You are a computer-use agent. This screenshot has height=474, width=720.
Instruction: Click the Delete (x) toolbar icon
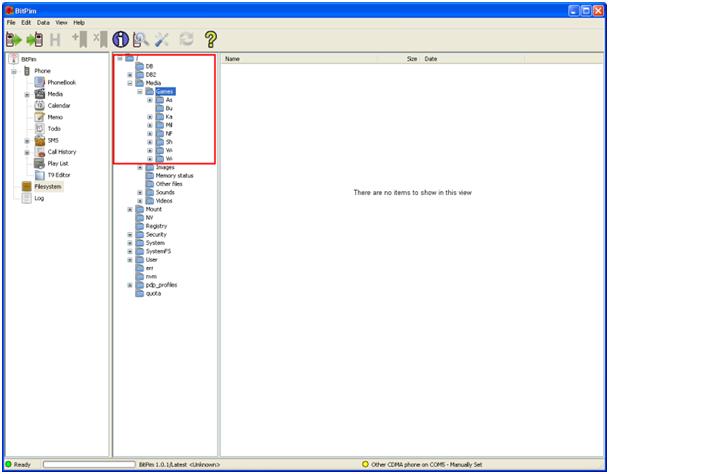pos(100,40)
